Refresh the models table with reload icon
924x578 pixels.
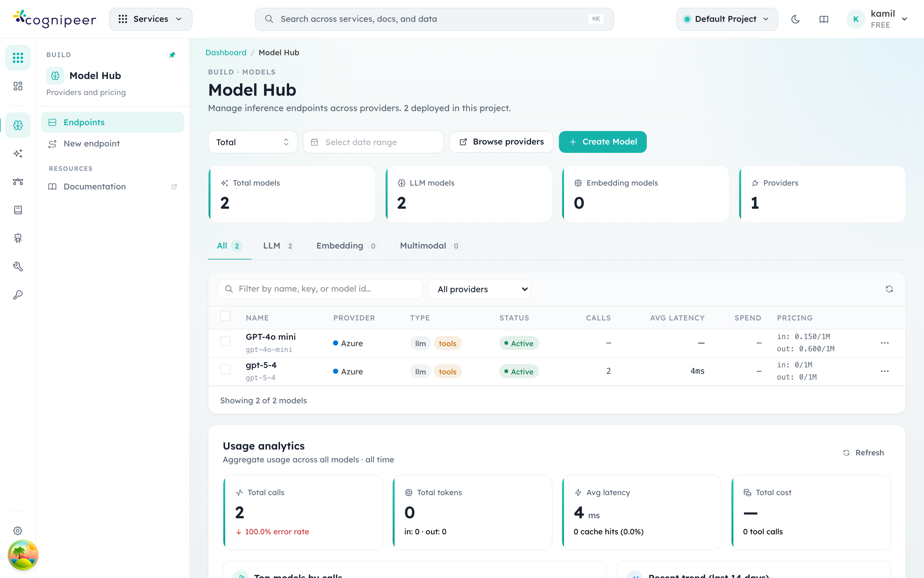(889, 289)
